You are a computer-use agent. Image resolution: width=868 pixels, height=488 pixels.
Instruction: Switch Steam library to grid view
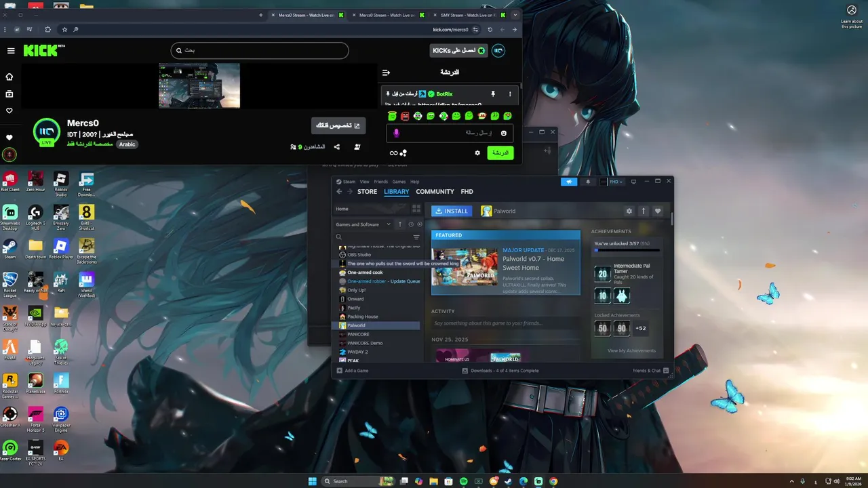(x=416, y=209)
